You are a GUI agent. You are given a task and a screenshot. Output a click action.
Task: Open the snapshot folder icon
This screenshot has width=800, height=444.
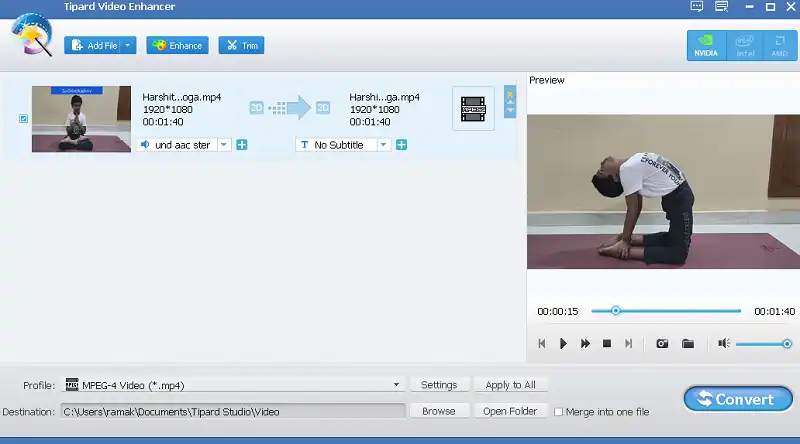[688, 344]
